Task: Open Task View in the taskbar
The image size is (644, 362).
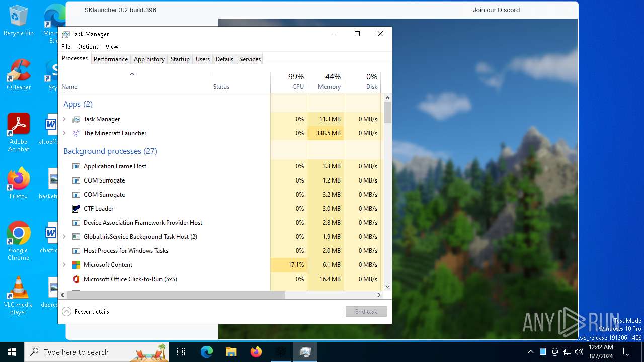Action: tap(181, 352)
